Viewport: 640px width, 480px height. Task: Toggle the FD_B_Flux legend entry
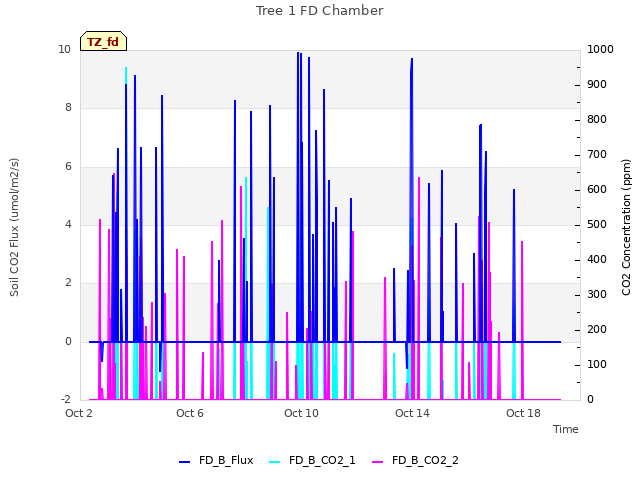click(216, 460)
